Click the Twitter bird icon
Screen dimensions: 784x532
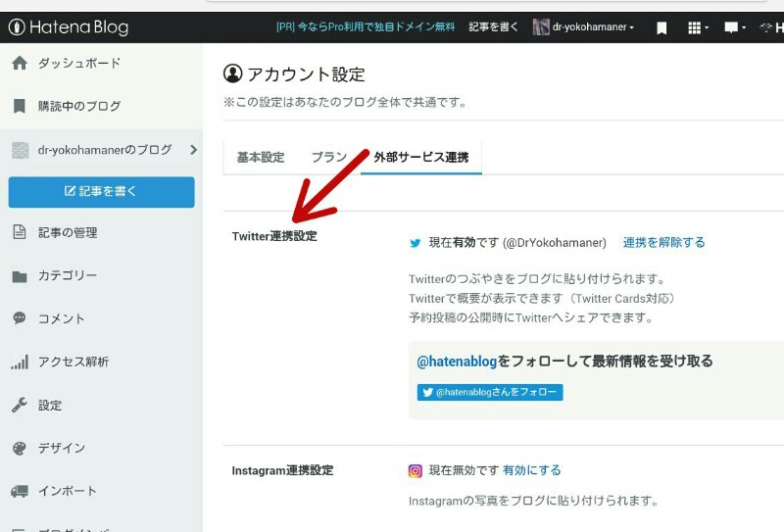tap(415, 243)
